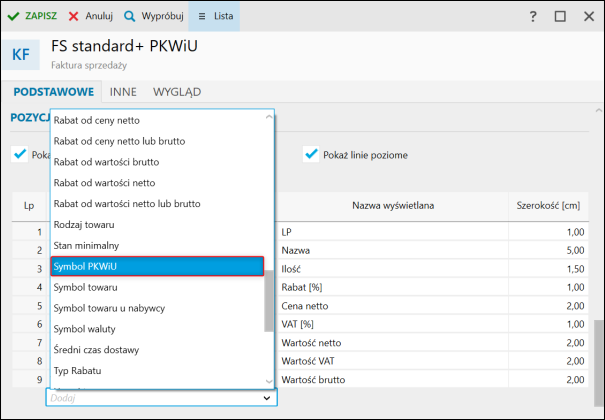605x420 pixels.
Task: Collapse the Dodaj combo box arrow
Action: click(x=266, y=398)
